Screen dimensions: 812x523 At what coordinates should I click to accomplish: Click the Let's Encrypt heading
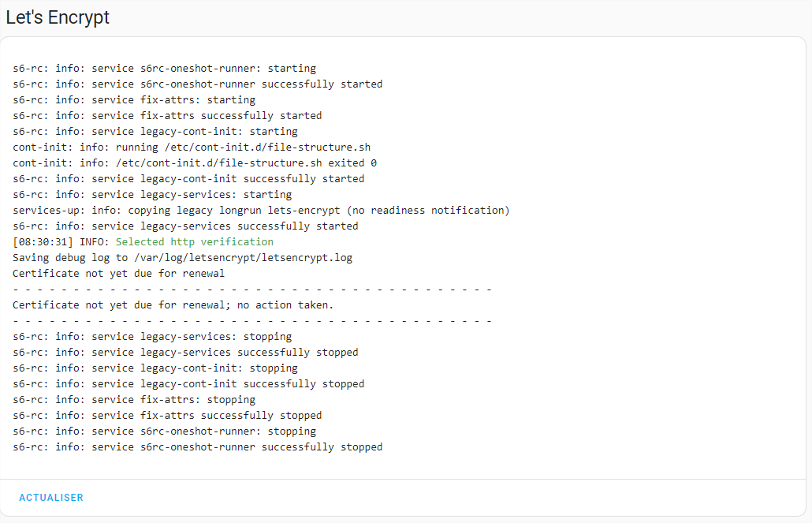click(x=58, y=17)
